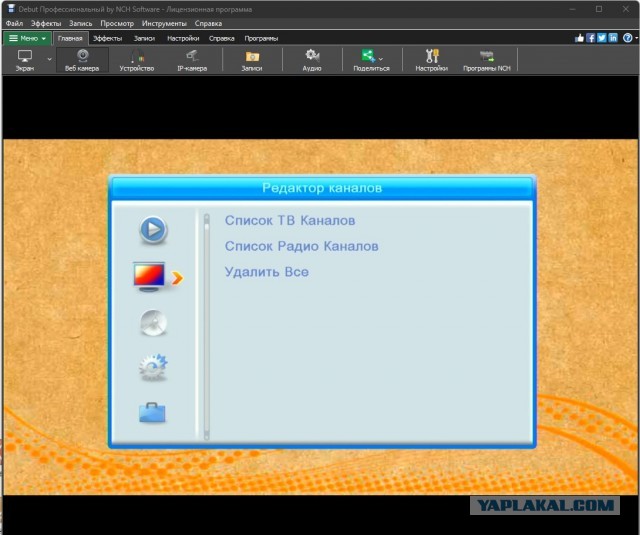The width and height of the screenshot is (640, 535).
Task: Click the receiver menu vertical scrollbar
Action: click(207, 326)
